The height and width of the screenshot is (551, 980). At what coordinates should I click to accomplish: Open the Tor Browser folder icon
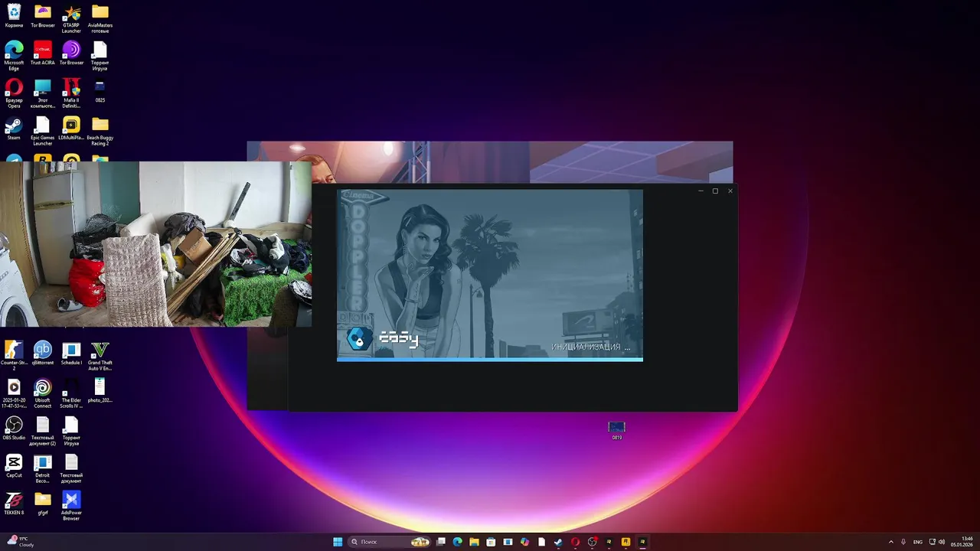(43, 15)
